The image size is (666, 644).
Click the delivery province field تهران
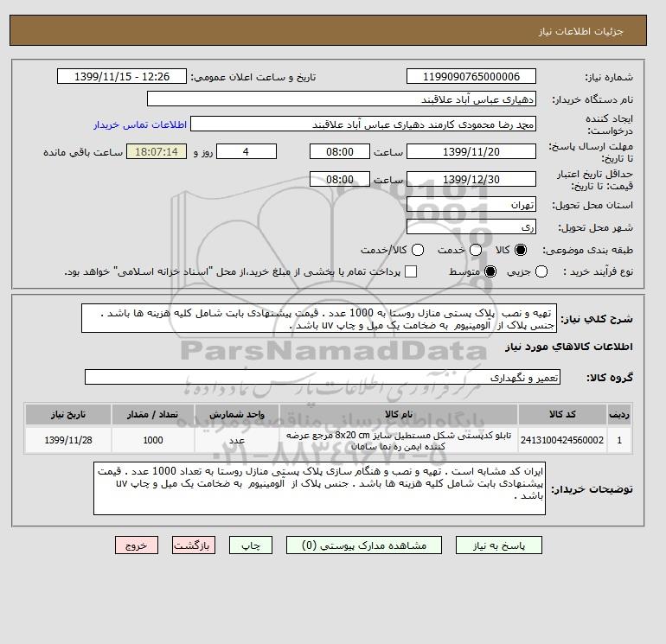pyautogui.click(x=471, y=205)
